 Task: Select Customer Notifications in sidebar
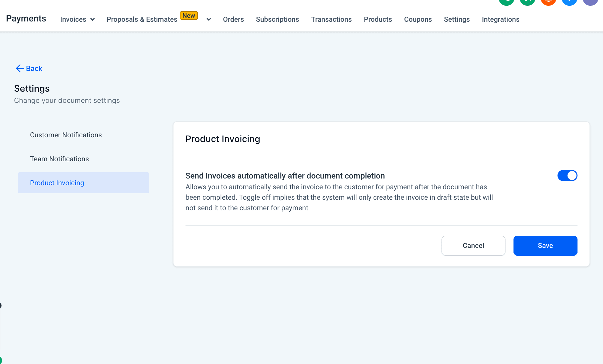pos(83,135)
